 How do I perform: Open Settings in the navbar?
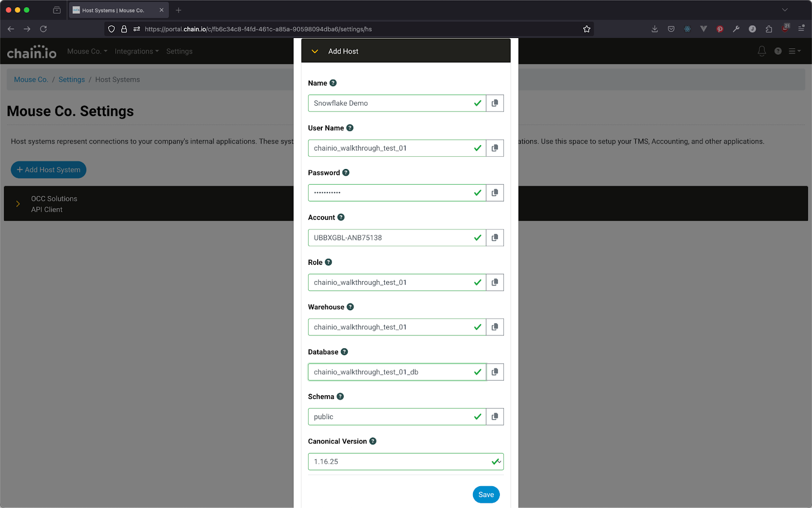coord(179,51)
